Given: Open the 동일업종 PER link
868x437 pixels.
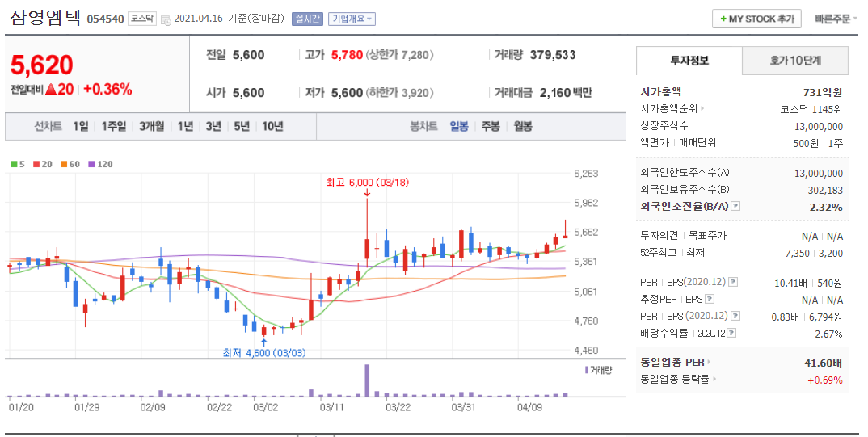Looking at the screenshot, I should coord(676,363).
